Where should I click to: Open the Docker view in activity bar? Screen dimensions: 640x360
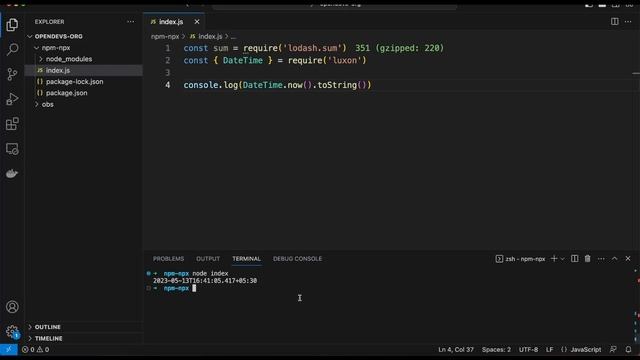pos(12,173)
